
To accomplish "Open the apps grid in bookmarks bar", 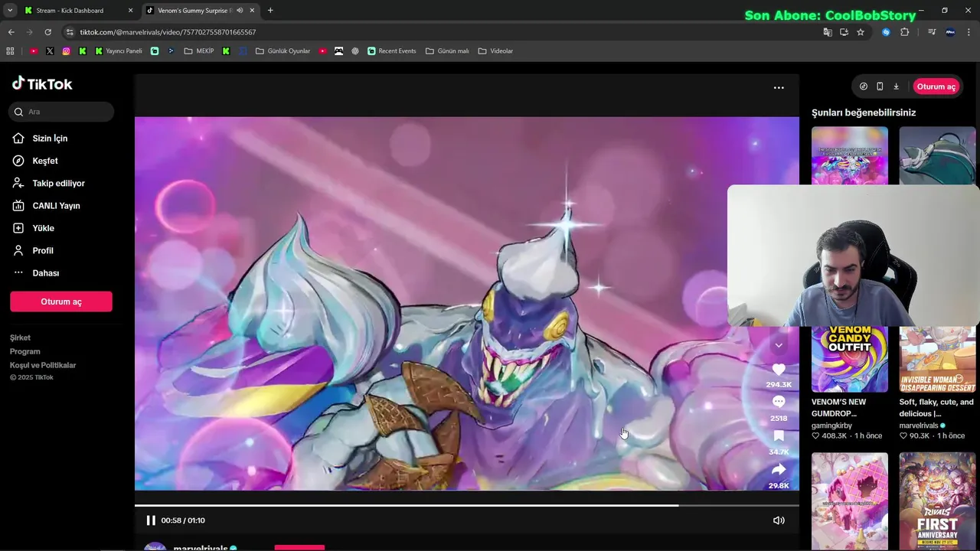I will [x=10, y=51].
